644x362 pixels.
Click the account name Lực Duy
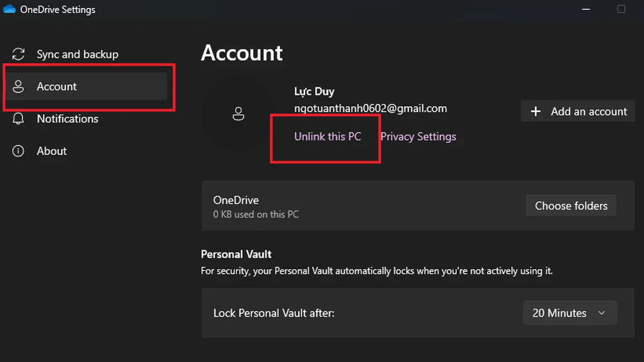coord(314,92)
